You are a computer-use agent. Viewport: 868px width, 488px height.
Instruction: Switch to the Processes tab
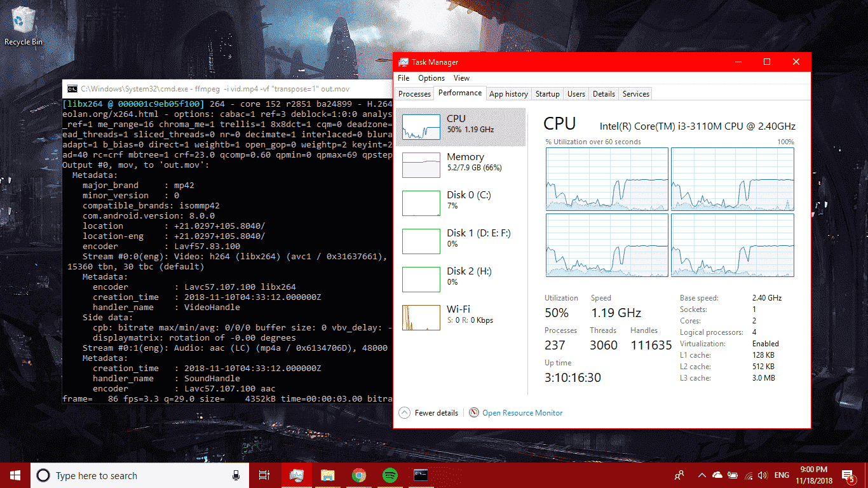coord(414,94)
